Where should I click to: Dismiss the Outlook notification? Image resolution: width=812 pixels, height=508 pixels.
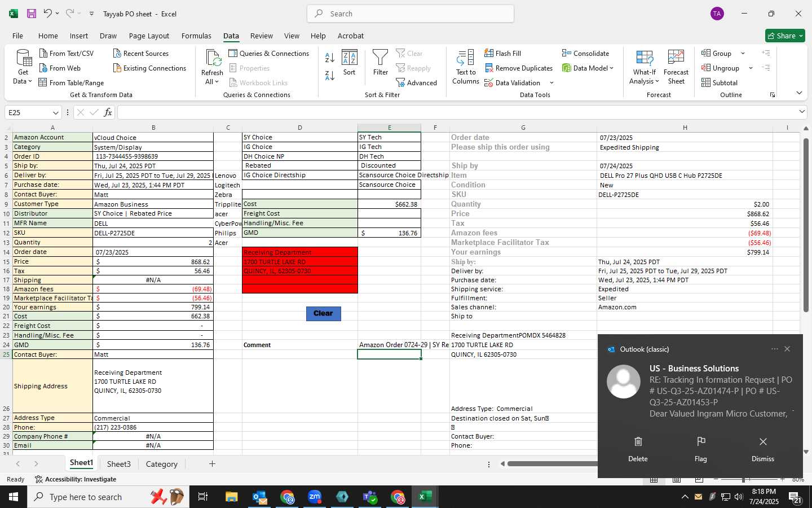pos(762,449)
